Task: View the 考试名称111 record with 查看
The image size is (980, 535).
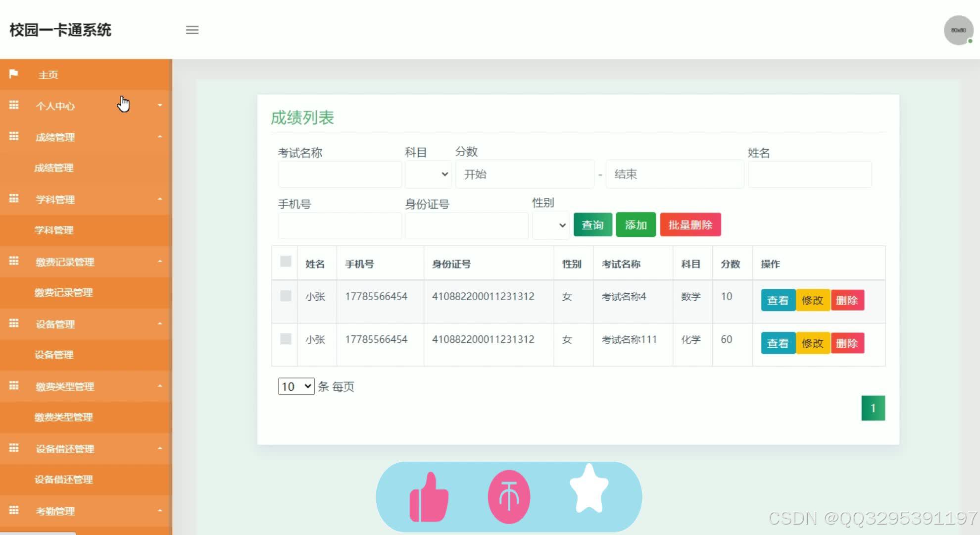Action: coord(778,343)
